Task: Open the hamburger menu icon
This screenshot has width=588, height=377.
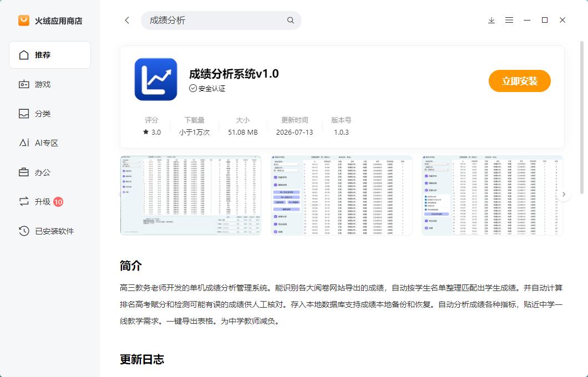Action: [509, 21]
